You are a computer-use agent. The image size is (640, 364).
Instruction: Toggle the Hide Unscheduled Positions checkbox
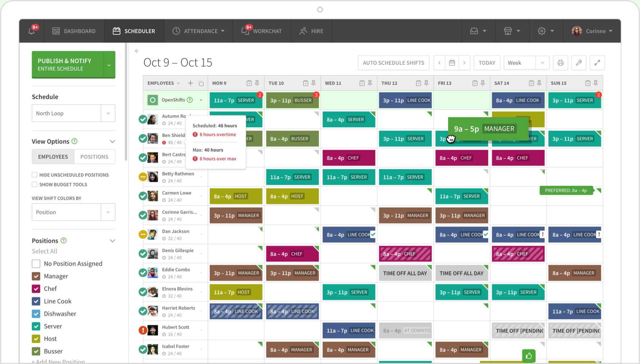pyautogui.click(x=34, y=174)
